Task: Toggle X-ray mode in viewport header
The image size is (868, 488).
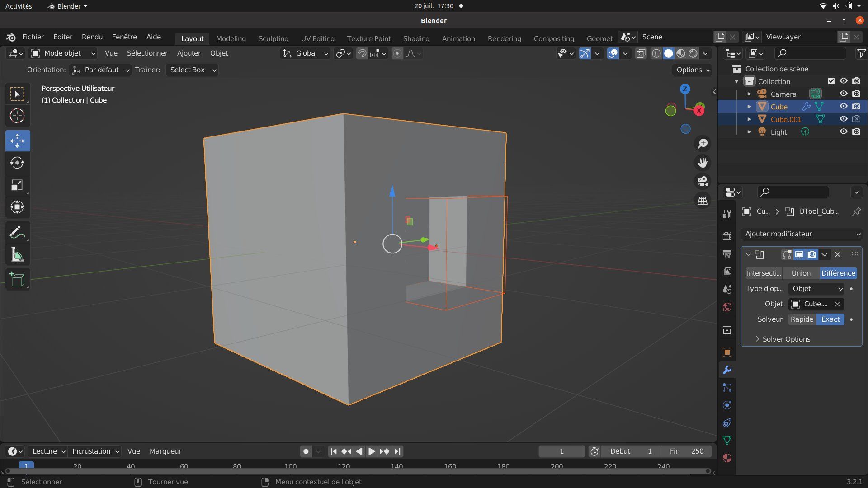Action: click(x=641, y=54)
